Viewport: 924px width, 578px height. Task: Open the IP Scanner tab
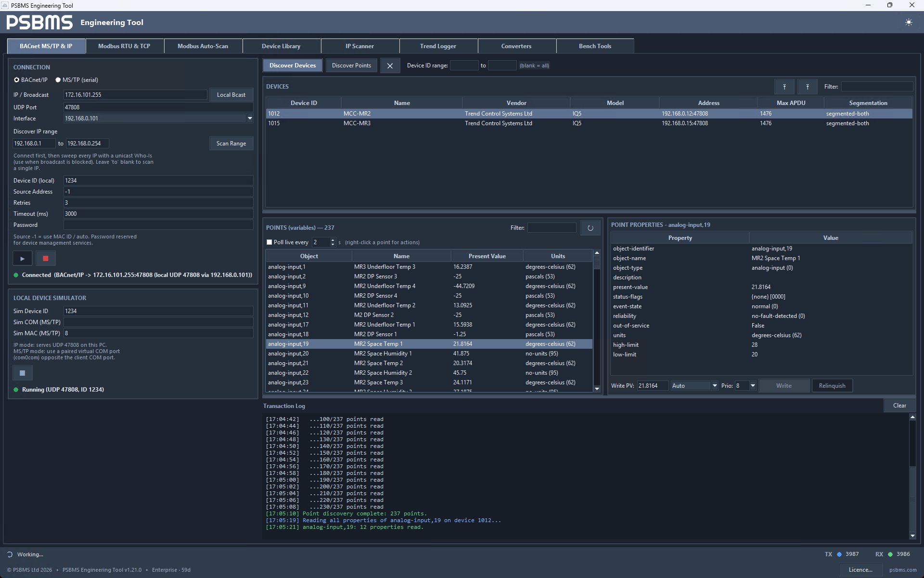(359, 46)
